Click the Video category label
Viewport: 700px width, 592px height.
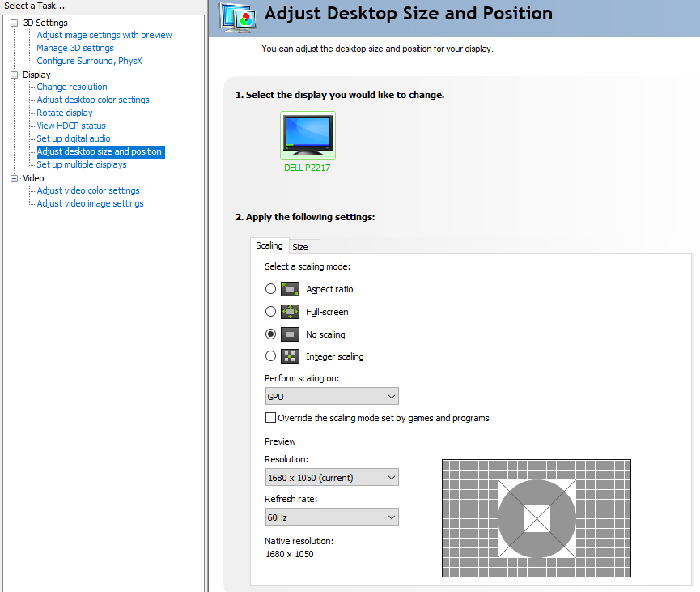pyautogui.click(x=33, y=178)
